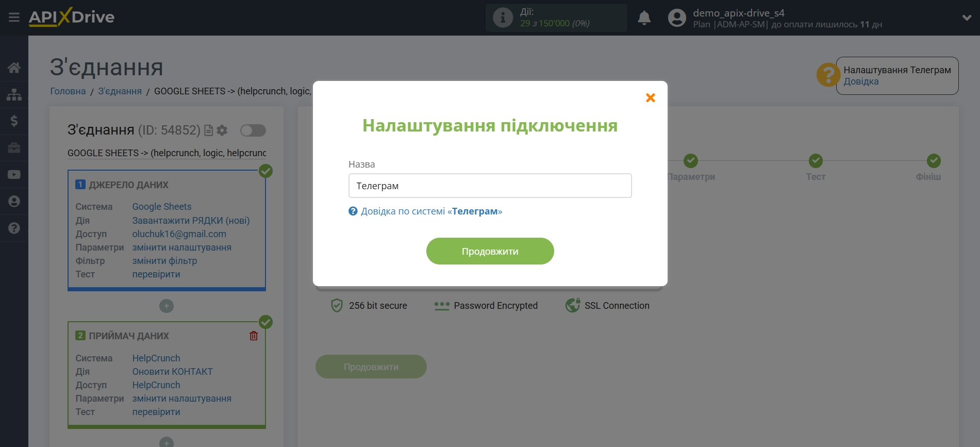Viewport: 980px width, 447px height.
Task: Open help question sidebar icon
Action: (x=14, y=228)
